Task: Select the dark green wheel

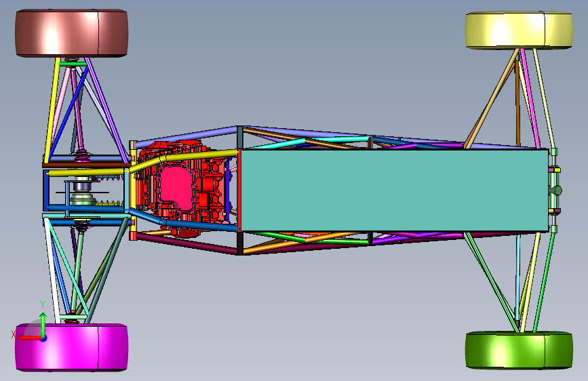Action: [x=519, y=350]
